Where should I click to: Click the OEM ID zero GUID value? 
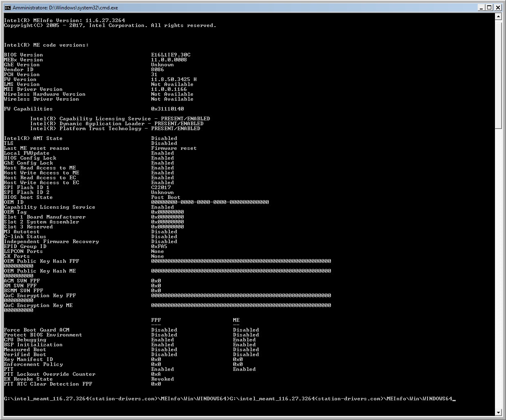pyautogui.click(x=210, y=202)
